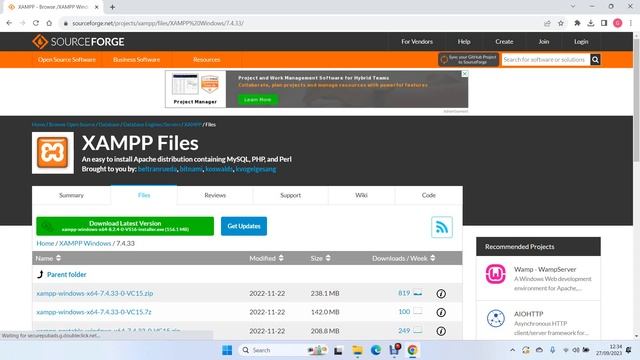Open the Resources menu
The height and width of the screenshot is (360, 640).
(x=207, y=60)
